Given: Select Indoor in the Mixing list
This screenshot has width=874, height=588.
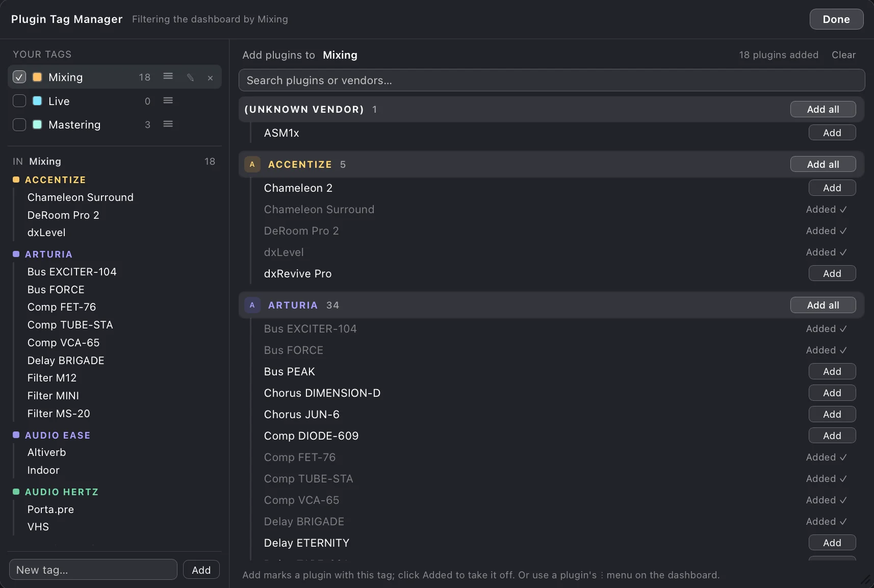Looking at the screenshot, I should pos(43,470).
